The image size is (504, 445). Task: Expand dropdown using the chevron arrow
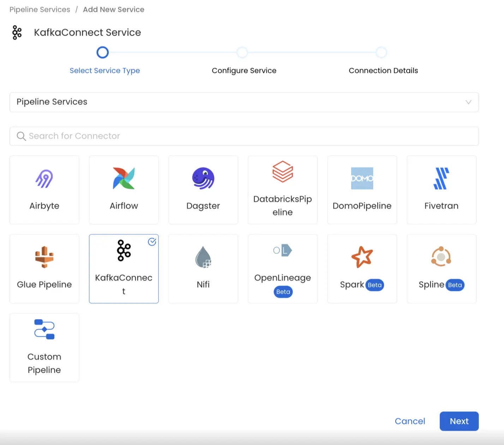pyautogui.click(x=468, y=102)
